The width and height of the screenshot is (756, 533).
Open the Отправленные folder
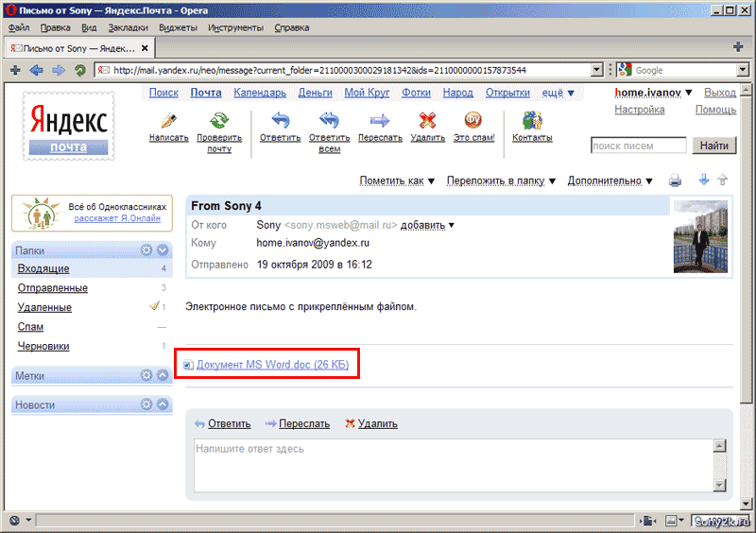click(53, 288)
